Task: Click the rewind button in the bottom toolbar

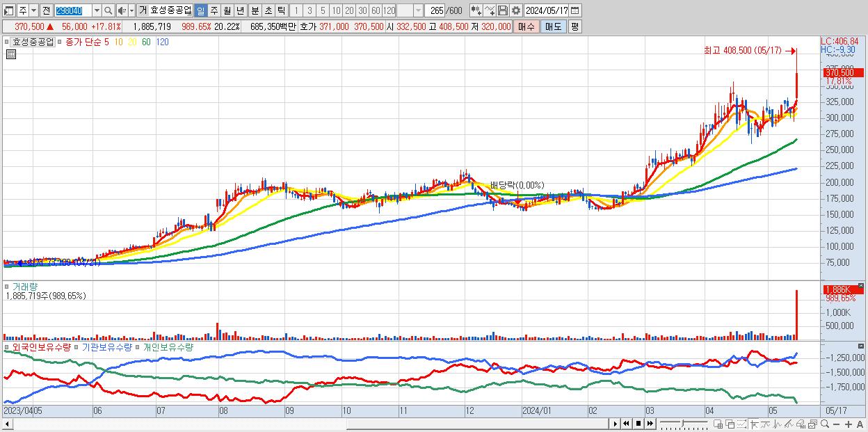Action: (626, 424)
